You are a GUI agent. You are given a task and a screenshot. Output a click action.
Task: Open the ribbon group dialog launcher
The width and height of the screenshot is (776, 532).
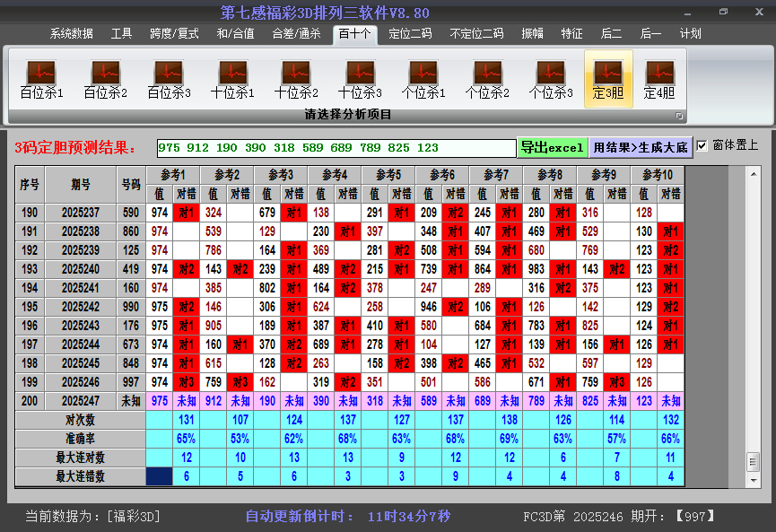pyautogui.click(x=679, y=116)
